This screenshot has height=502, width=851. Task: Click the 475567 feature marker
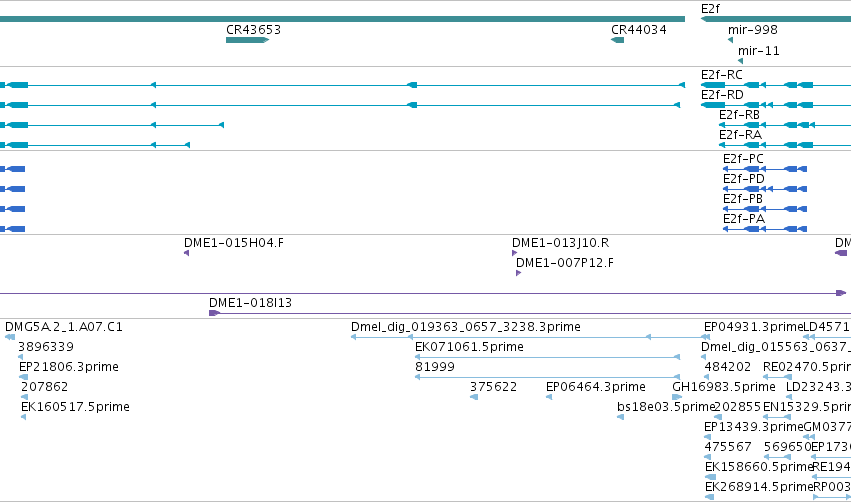tap(707, 457)
